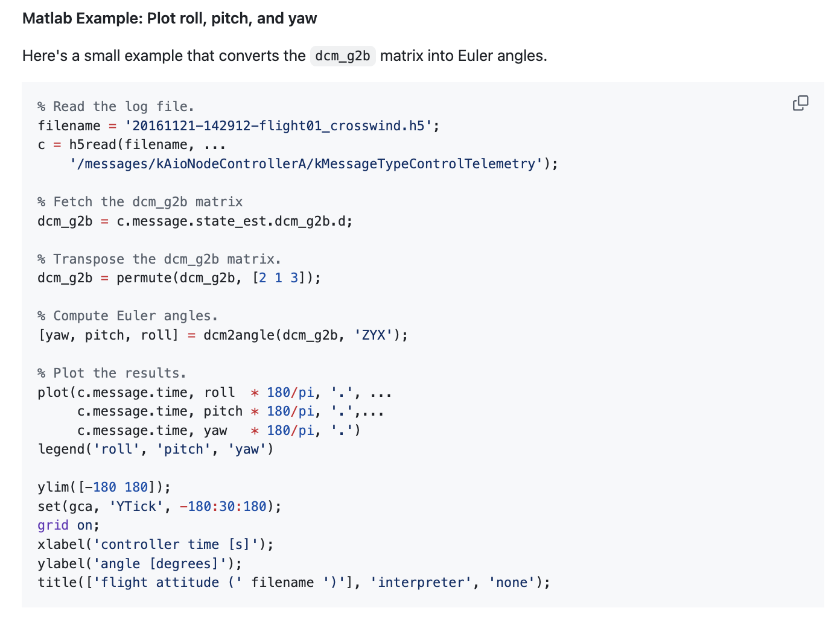Click the permute function call
Viewport: 840px width, 637px height.
[144, 278]
